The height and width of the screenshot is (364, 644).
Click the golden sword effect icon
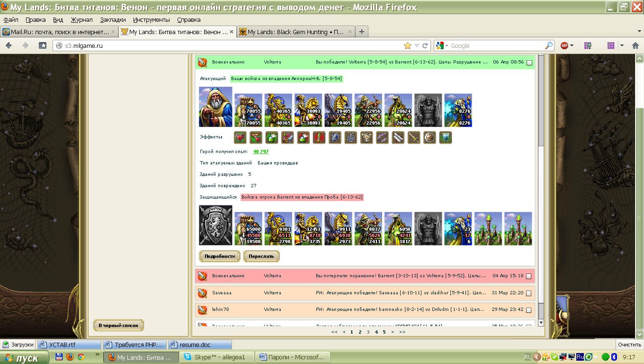click(x=414, y=138)
